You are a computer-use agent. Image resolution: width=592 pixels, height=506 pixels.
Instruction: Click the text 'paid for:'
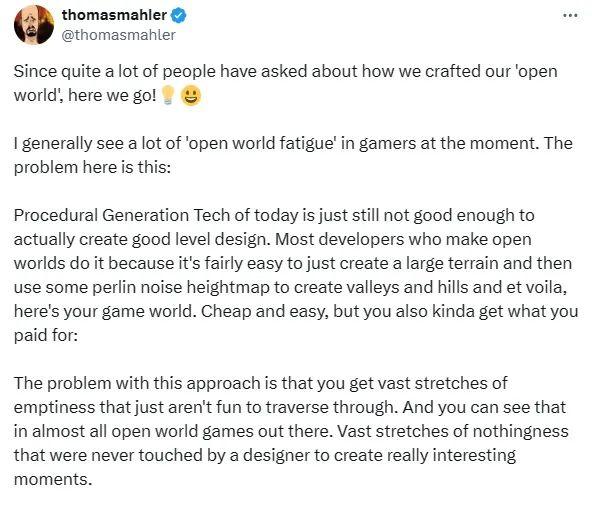pos(46,335)
